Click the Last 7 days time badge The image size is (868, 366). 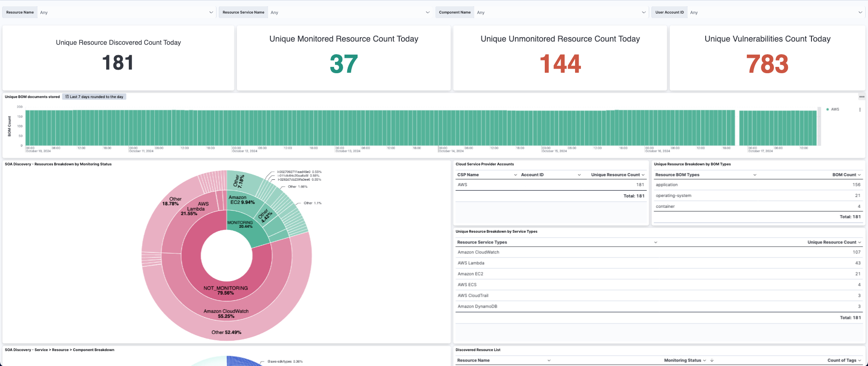point(94,97)
